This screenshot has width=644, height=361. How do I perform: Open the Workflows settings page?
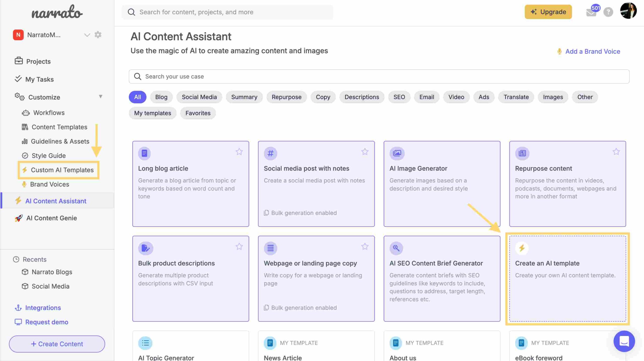point(49,113)
